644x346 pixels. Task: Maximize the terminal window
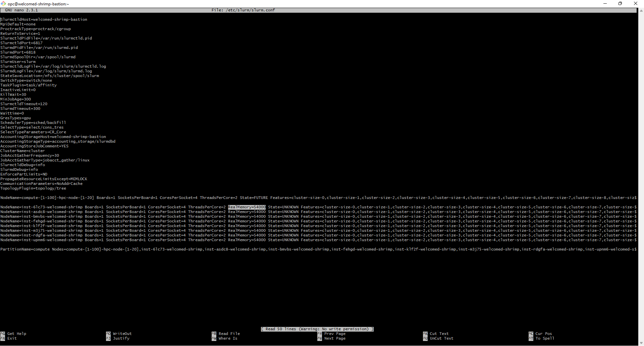[x=620, y=4]
